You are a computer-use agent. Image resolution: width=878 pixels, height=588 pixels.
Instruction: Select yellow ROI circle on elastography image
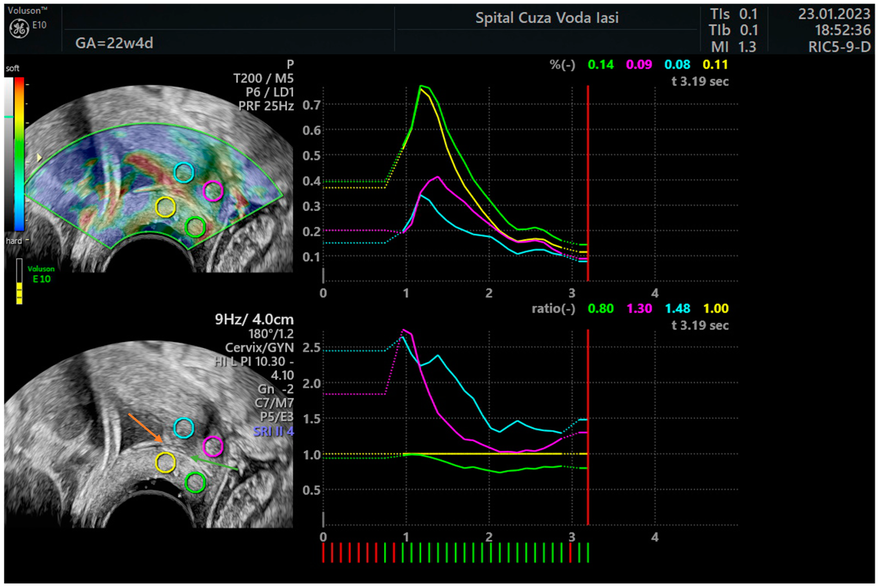[166, 207]
